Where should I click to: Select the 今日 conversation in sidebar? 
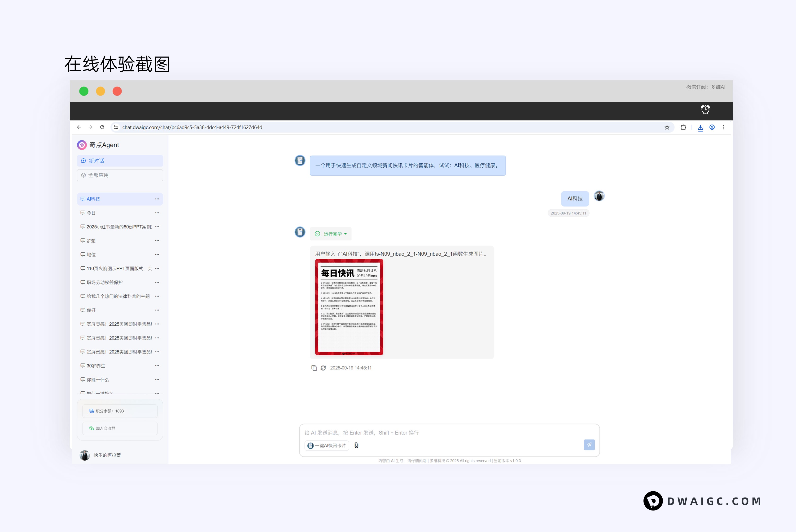pyautogui.click(x=91, y=213)
